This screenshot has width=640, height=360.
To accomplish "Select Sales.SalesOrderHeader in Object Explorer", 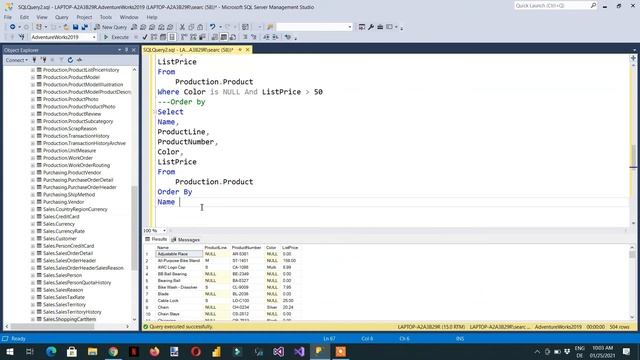I will (x=69, y=261).
